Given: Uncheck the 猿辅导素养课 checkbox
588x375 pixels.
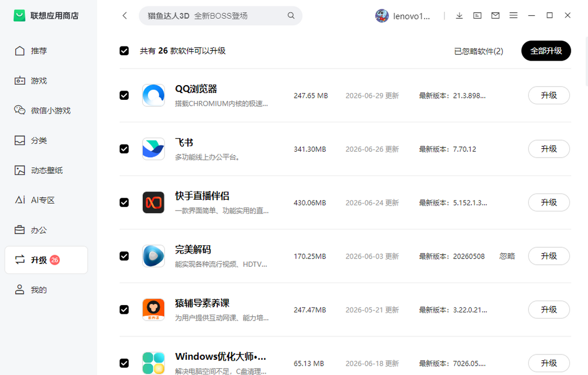Looking at the screenshot, I should [124, 309].
